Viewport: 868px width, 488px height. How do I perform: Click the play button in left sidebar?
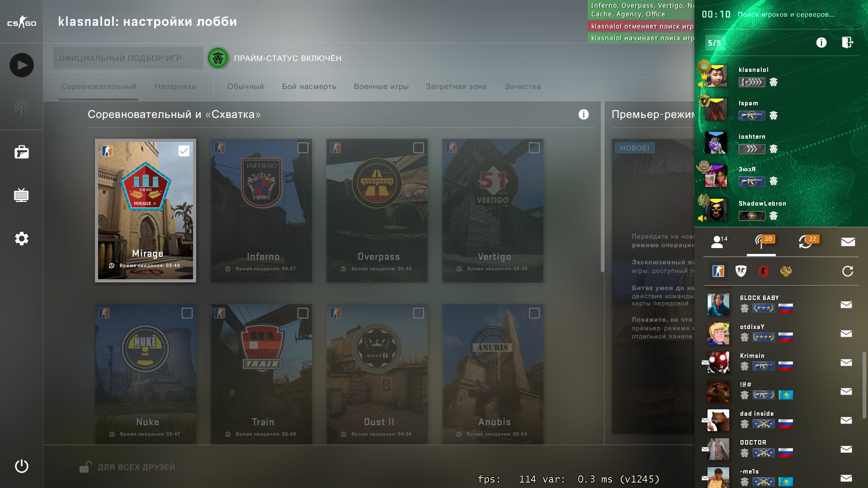(x=22, y=65)
